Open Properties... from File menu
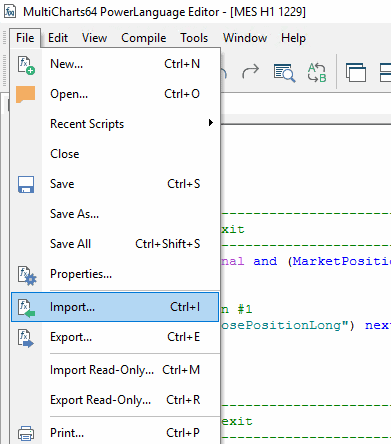Screen dimensions: 391x444 (115, 274)
